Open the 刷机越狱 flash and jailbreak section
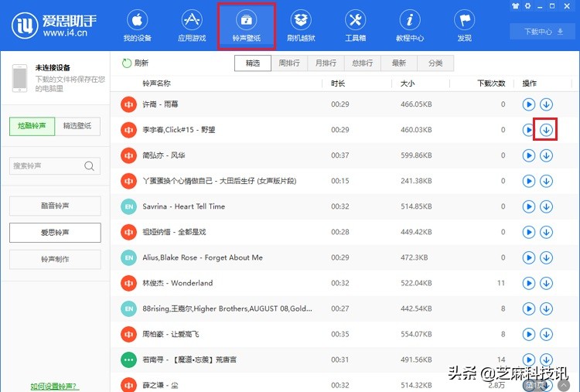 [301, 26]
